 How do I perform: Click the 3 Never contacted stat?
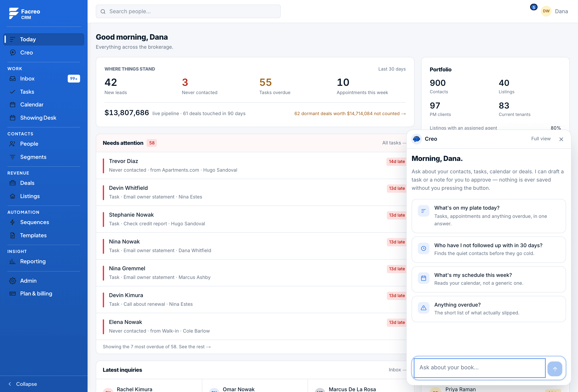[x=199, y=86]
